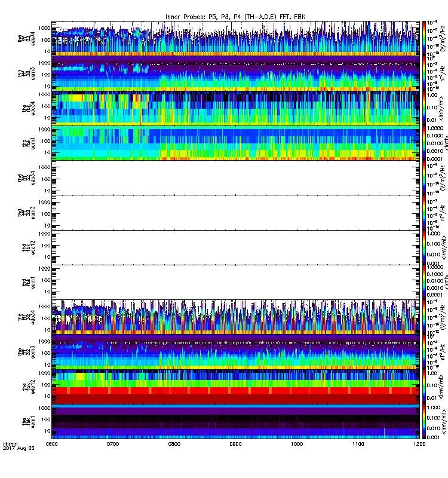448x478 pixels.
Task: Click the 'the fbk edc12' y-axis label
Action: pos(29,387)
